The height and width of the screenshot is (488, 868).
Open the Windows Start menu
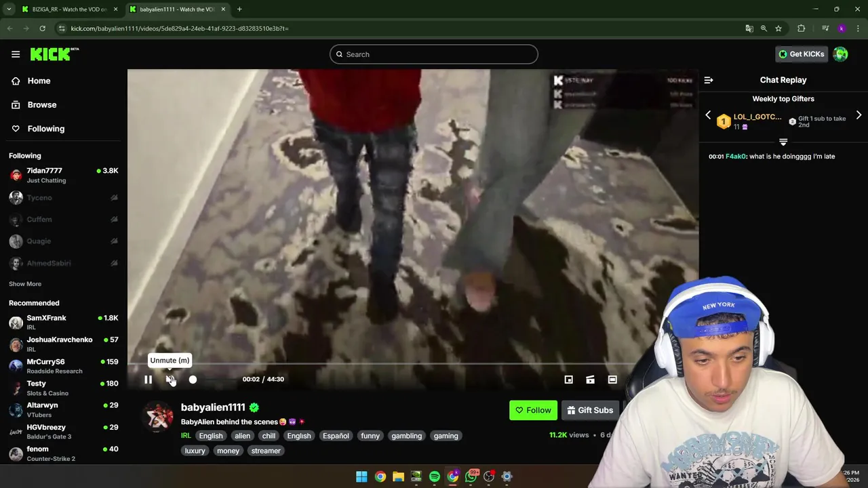(x=361, y=476)
